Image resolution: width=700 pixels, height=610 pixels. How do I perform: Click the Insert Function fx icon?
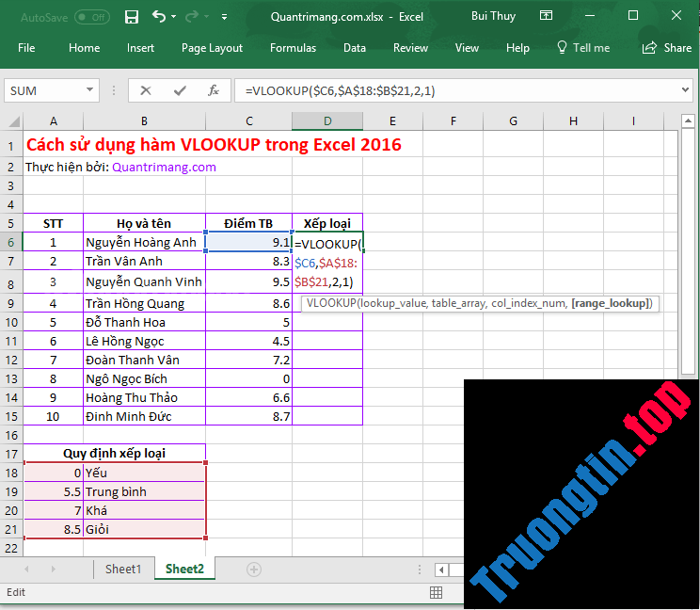pyautogui.click(x=214, y=90)
